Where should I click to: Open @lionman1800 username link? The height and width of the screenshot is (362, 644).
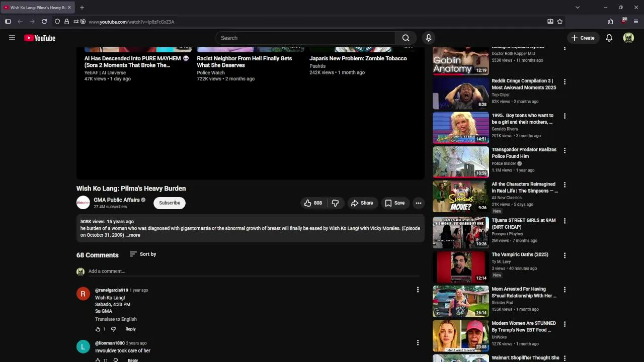pos(110,343)
